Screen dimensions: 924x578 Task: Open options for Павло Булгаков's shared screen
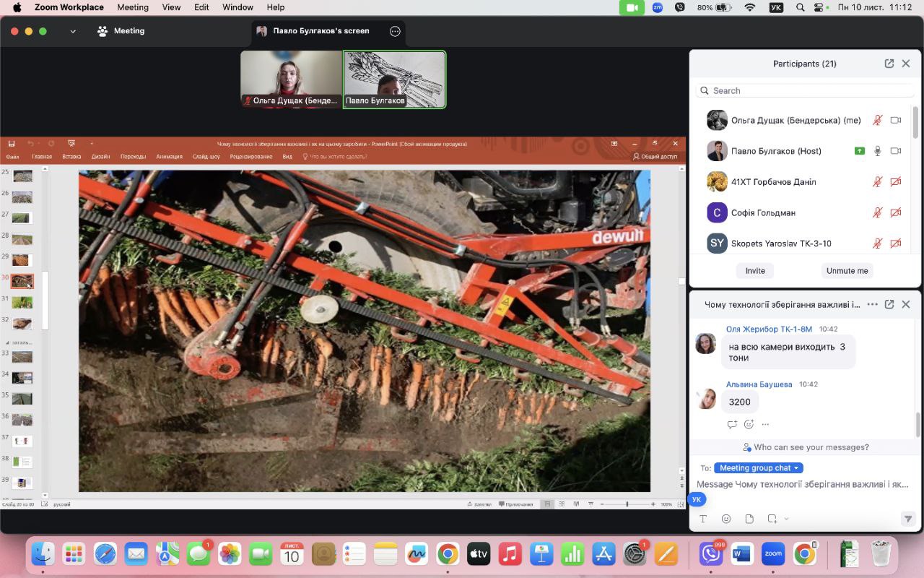395,31
